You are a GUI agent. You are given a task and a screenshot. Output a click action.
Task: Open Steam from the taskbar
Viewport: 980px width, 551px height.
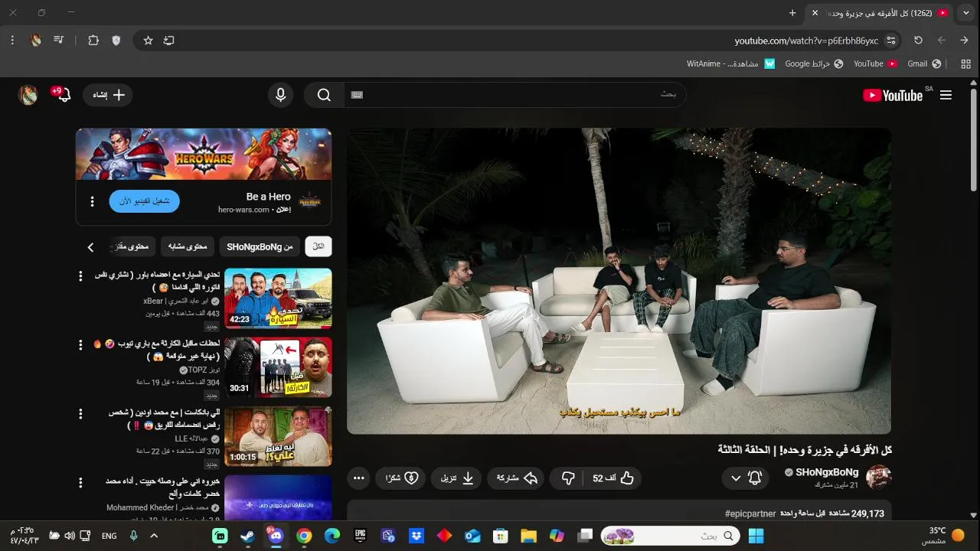248,536
